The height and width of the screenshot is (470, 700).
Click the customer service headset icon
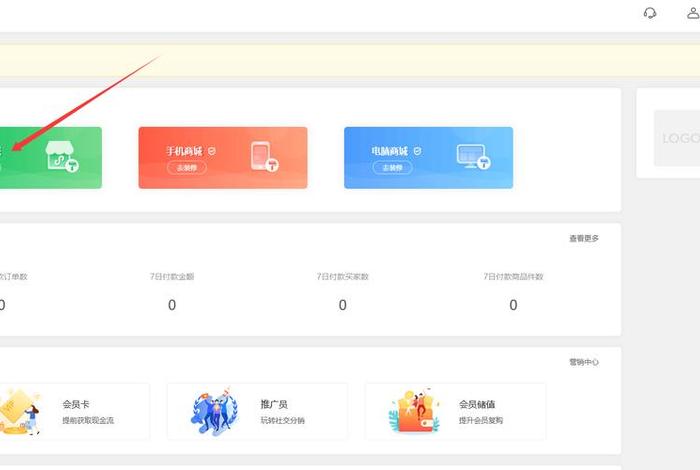tap(650, 13)
